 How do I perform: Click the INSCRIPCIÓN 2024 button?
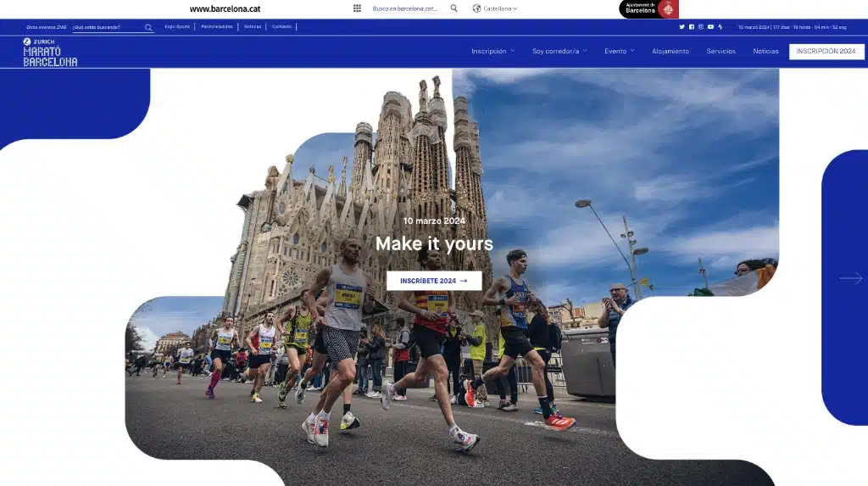[826, 51]
